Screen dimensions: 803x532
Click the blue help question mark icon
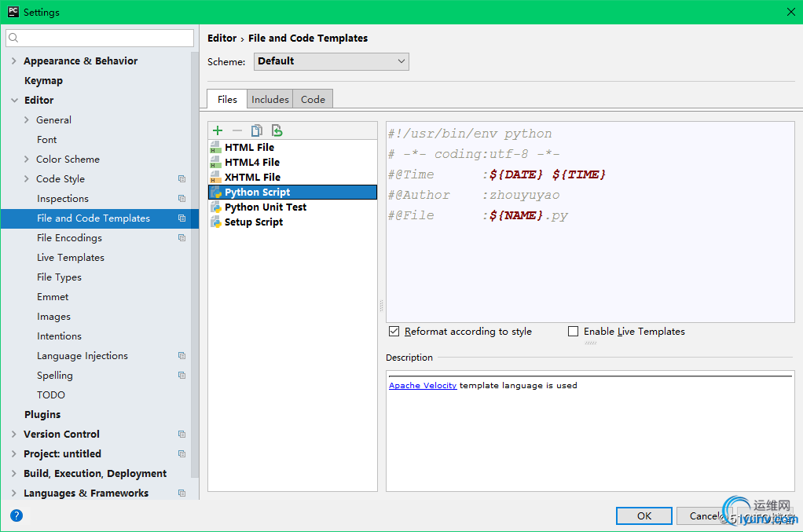[16, 515]
